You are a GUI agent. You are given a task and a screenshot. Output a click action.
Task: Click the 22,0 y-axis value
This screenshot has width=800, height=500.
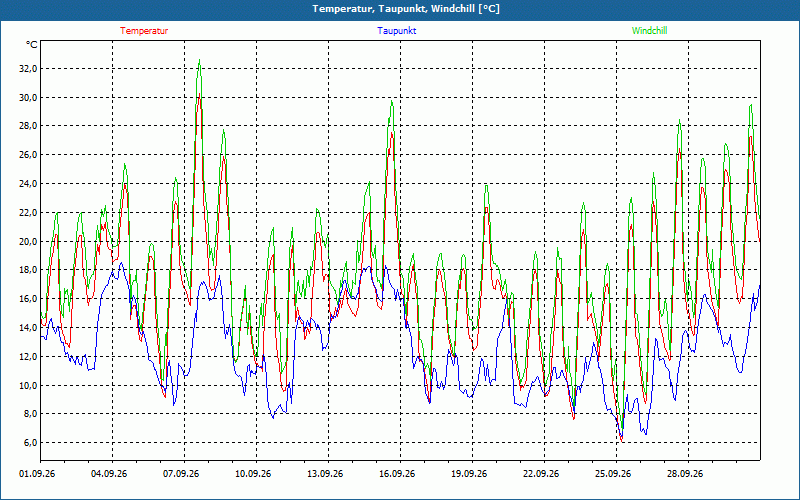pyautogui.click(x=28, y=212)
